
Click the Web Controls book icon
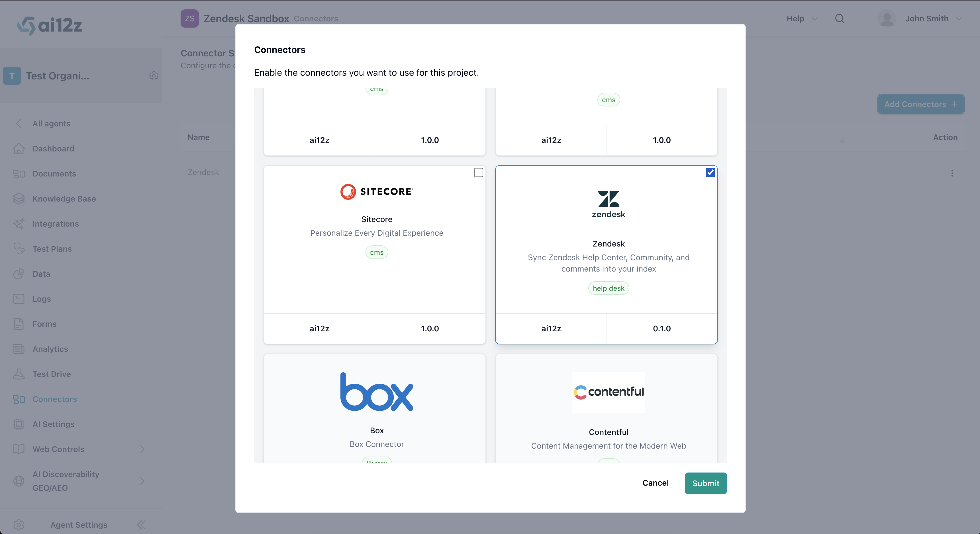coord(19,449)
